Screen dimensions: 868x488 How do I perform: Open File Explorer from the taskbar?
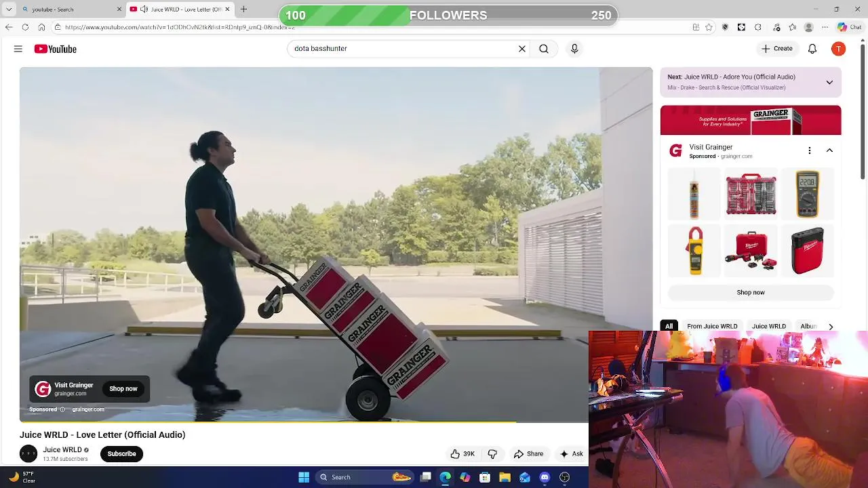click(x=505, y=477)
